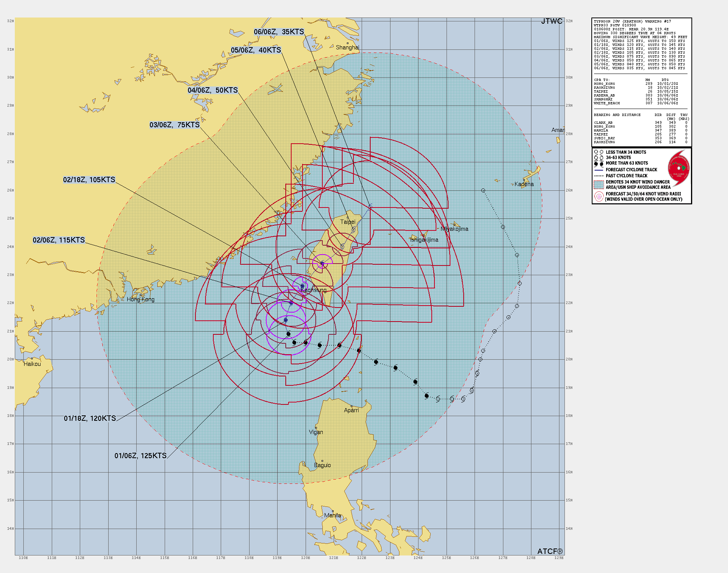
Task: Click the CLARK_AB row in the bearing table
Action: click(x=640, y=123)
